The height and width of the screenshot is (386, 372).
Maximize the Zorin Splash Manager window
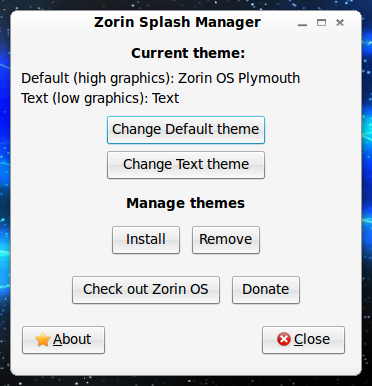coord(321,23)
